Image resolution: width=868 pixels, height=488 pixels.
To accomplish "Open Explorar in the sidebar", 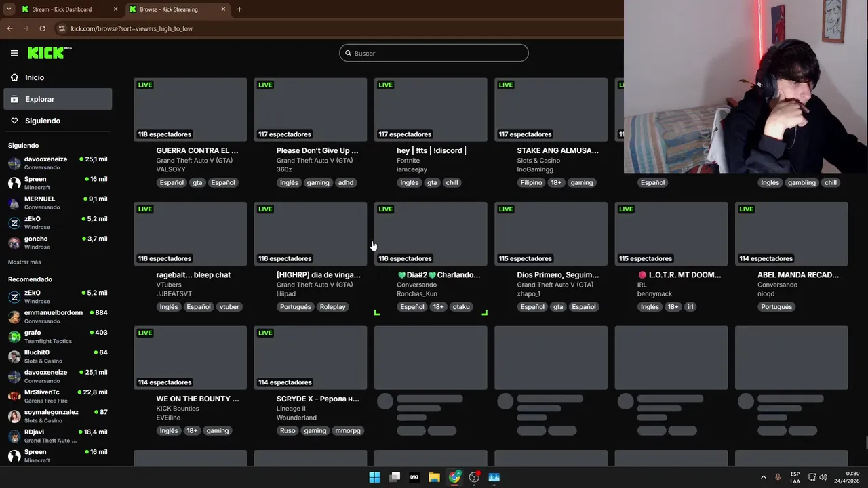I will [x=58, y=99].
